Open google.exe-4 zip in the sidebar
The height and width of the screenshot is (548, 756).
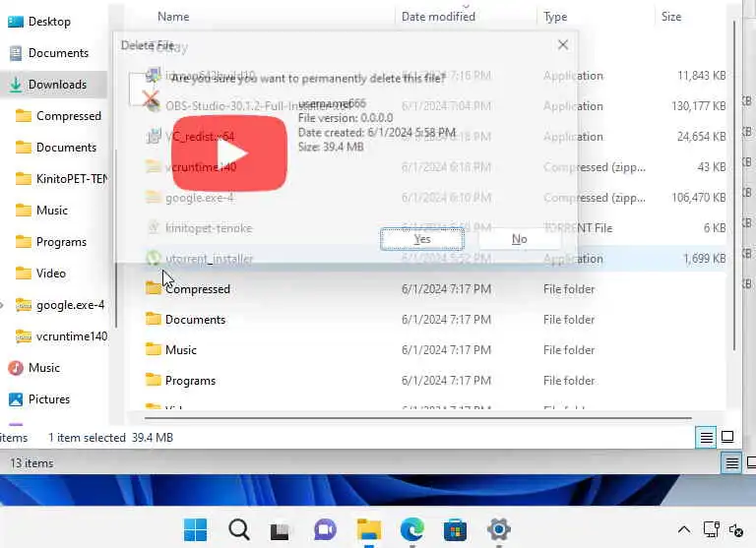point(60,305)
